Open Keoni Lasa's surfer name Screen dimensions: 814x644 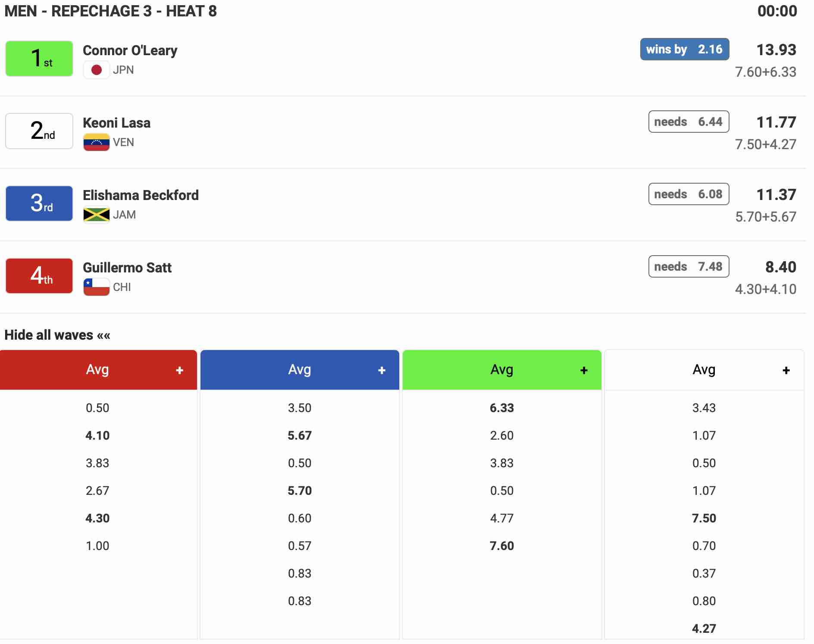[x=116, y=123]
